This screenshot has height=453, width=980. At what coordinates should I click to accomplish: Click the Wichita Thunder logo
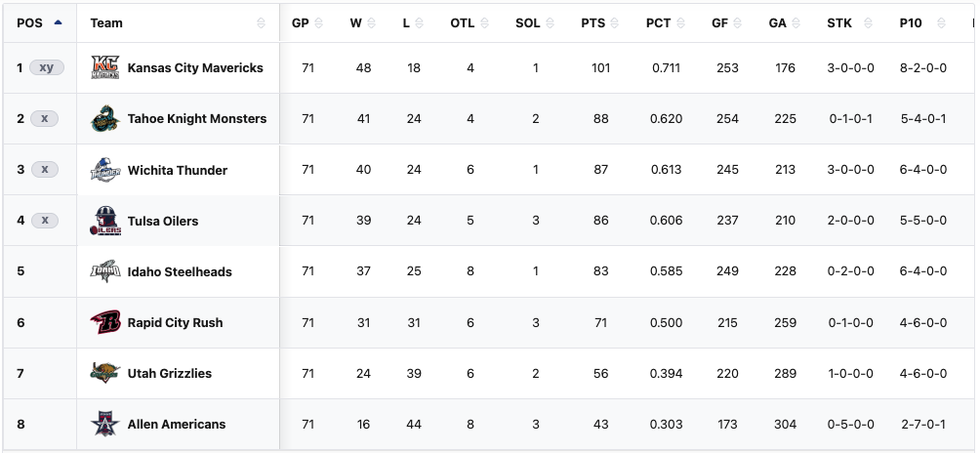coord(104,170)
